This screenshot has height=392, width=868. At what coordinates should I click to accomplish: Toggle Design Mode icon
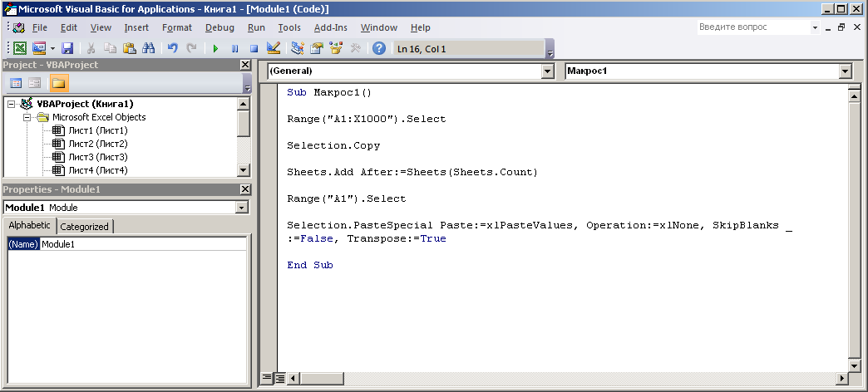[273, 49]
